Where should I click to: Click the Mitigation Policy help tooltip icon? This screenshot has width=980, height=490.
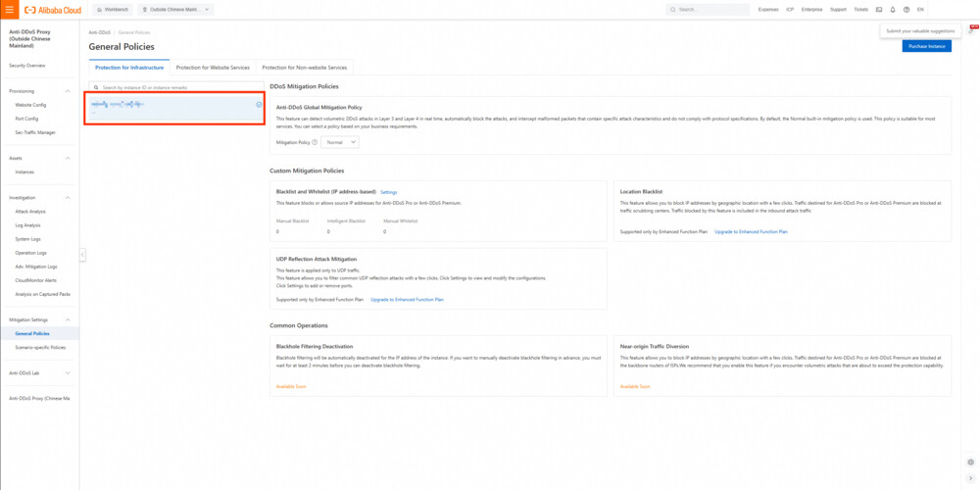coord(315,142)
